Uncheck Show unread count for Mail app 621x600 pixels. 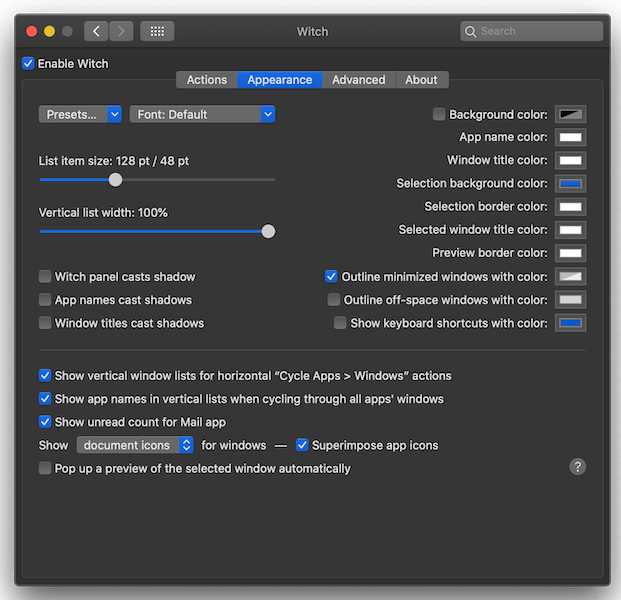pos(45,422)
